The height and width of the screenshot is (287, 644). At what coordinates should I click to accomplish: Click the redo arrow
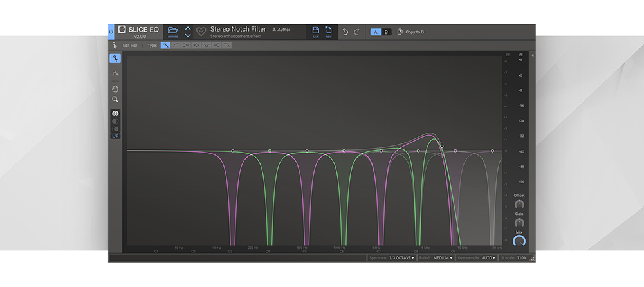point(357,32)
